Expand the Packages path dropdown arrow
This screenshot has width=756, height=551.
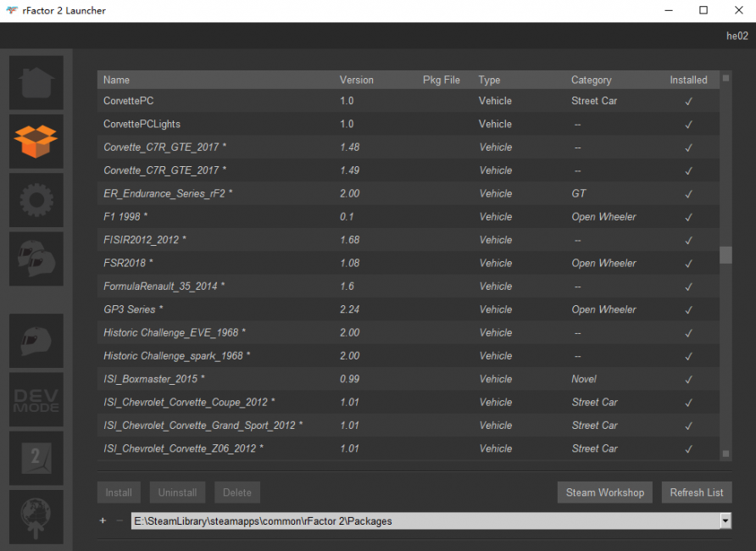pyautogui.click(x=725, y=520)
